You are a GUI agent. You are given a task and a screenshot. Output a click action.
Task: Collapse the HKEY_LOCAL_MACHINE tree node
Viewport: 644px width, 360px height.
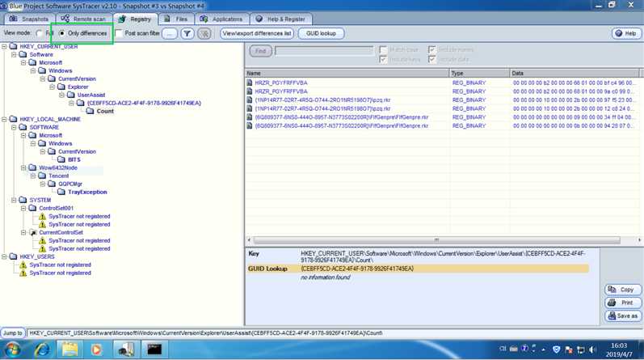coord(4,119)
